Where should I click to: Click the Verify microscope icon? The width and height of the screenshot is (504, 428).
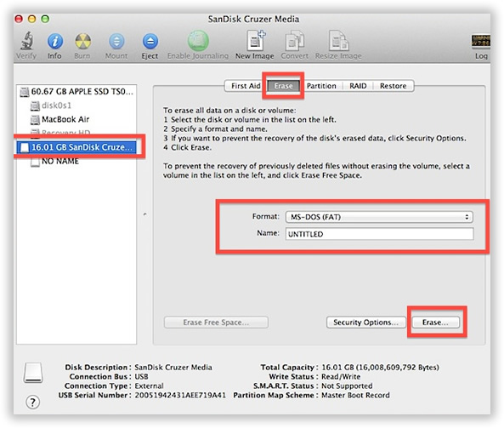click(26, 41)
